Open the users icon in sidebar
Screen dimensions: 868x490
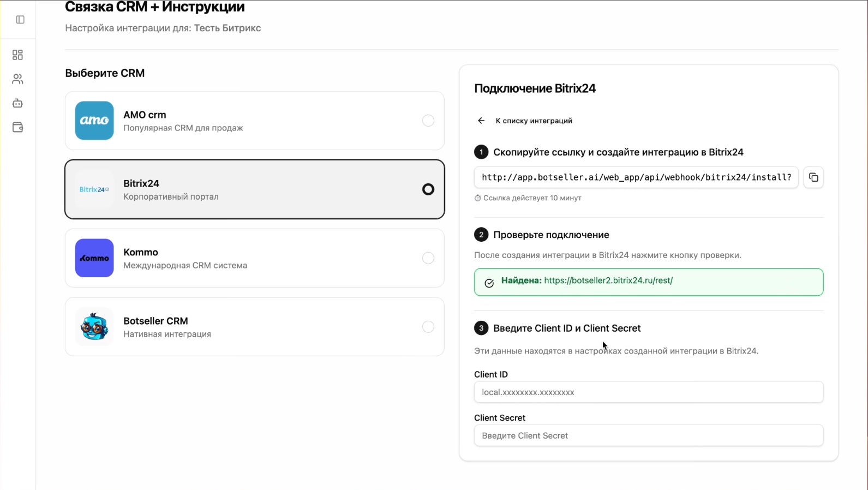pos(17,79)
